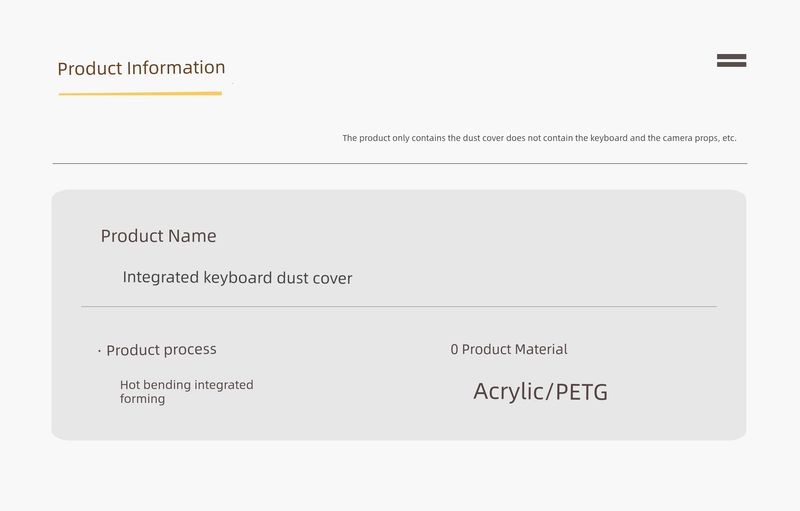Click the "Product process" label
Viewport: 800px width, 511px height.
point(161,350)
